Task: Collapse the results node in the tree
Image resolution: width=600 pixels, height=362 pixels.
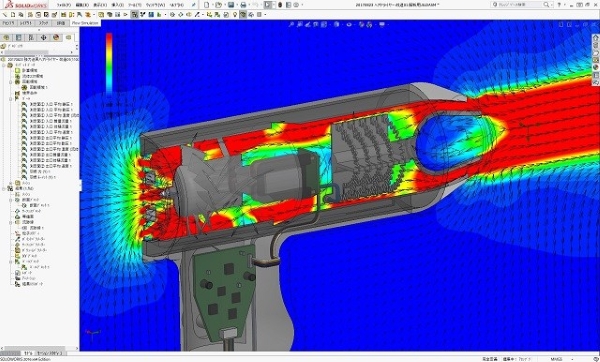Action: [x=5, y=189]
